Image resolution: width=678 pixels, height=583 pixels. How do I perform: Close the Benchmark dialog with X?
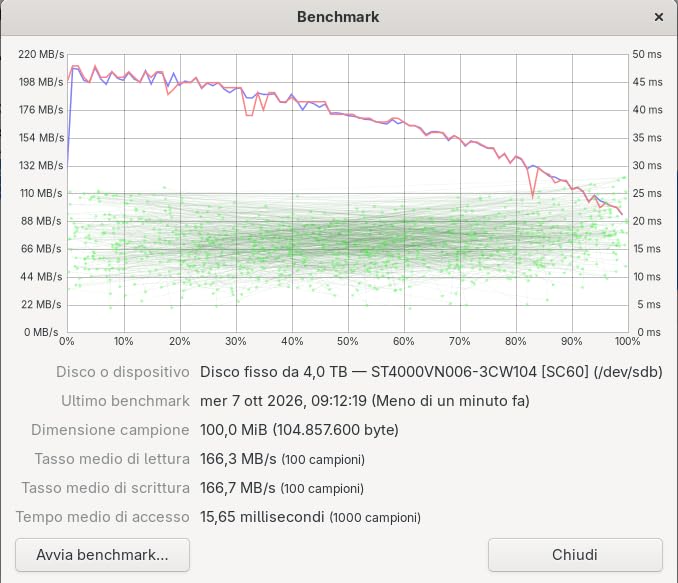click(x=659, y=17)
